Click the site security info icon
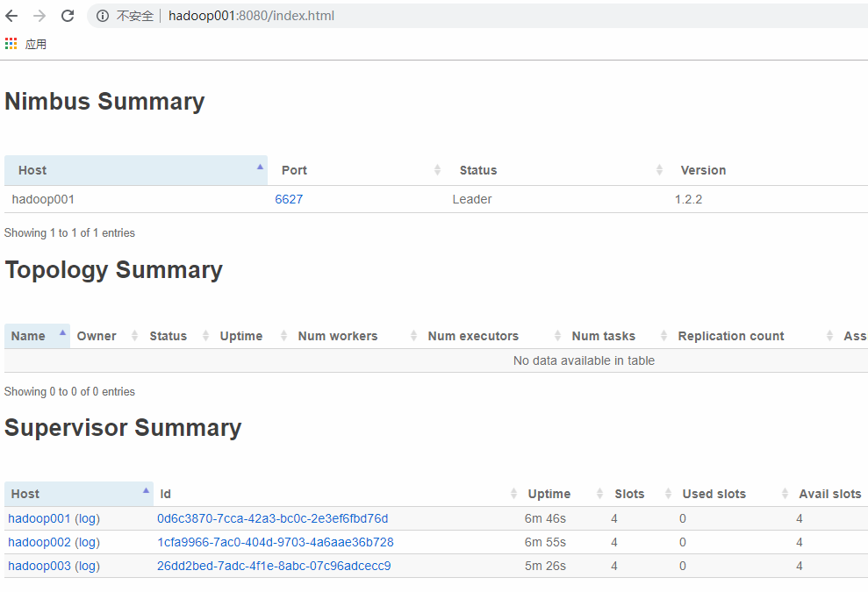 pos(103,16)
